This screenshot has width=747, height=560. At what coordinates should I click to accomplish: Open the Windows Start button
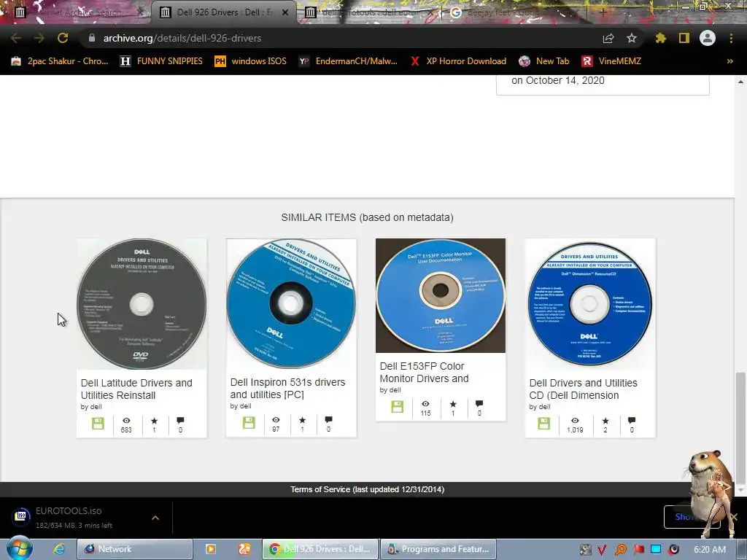(x=19, y=549)
